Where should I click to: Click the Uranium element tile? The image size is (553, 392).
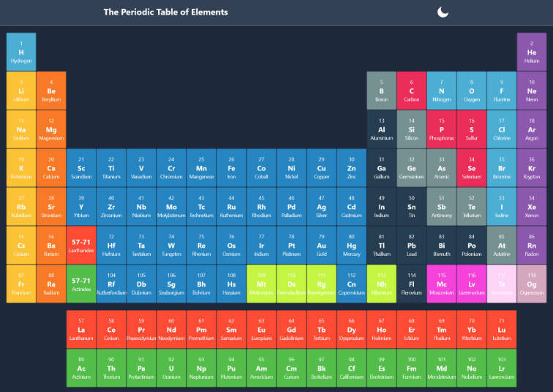point(171,368)
